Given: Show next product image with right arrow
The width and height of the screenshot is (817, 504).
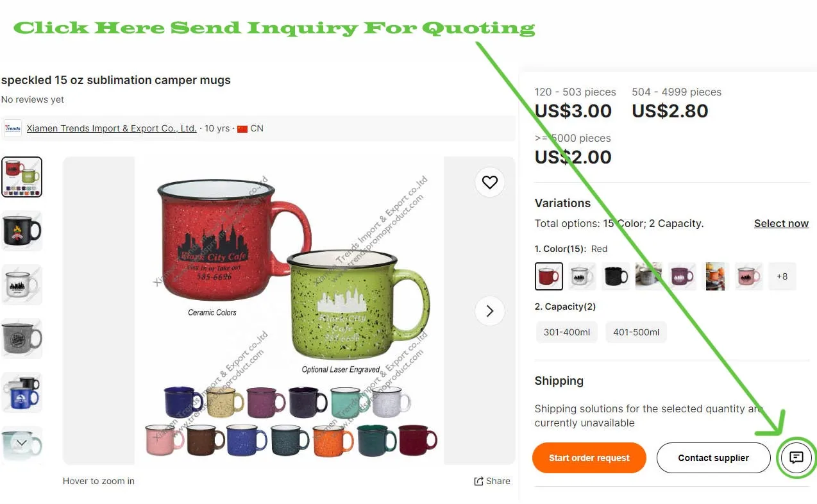Looking at the screenshot, I should point(490,311).
